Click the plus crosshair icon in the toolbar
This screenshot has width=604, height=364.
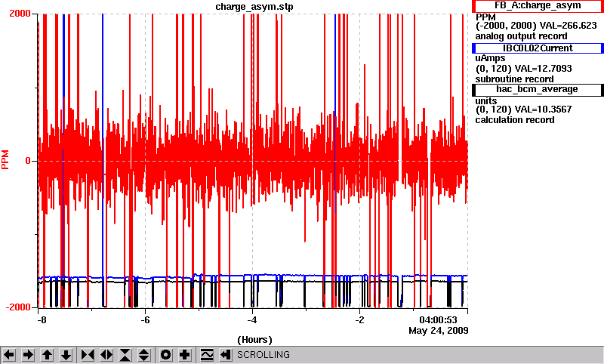click(x=185, y=355)
